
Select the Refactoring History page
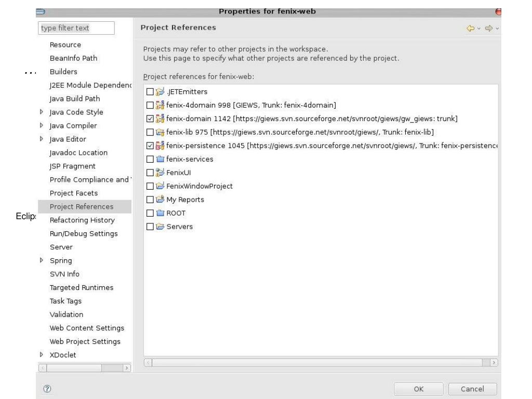83,220
